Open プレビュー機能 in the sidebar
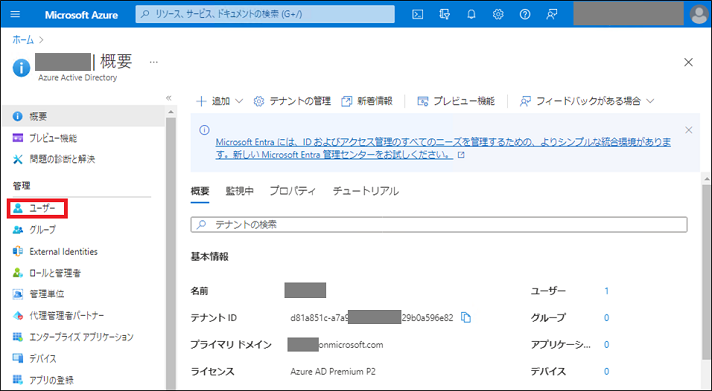The image size is (712, 391). (x=44, y=138)
